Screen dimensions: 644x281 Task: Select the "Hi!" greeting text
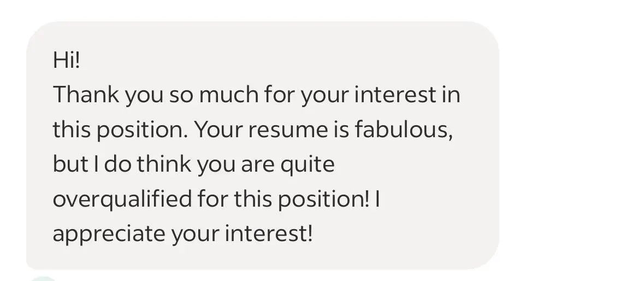click(66, 60)
